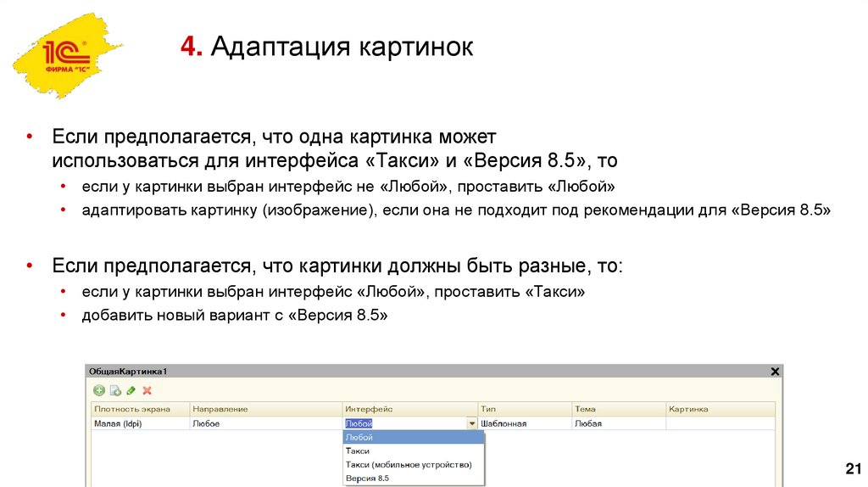Screen dimensions: 868x487
Task: Click the 'Шаблонная' type cell
Action: tap(524, 424)
